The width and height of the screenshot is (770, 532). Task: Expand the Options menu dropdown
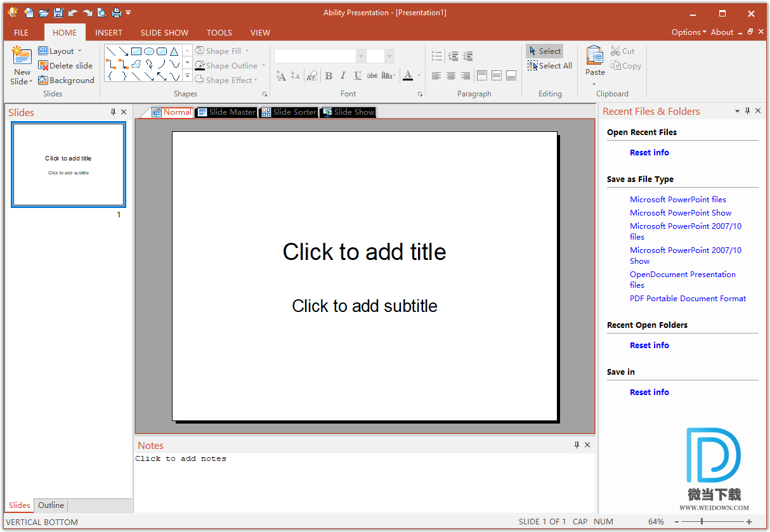pyautogui.click(x=689, y=32)
